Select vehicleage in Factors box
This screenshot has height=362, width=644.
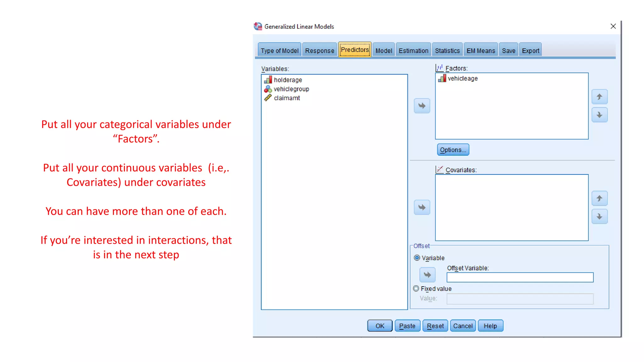tap(462, 79)
